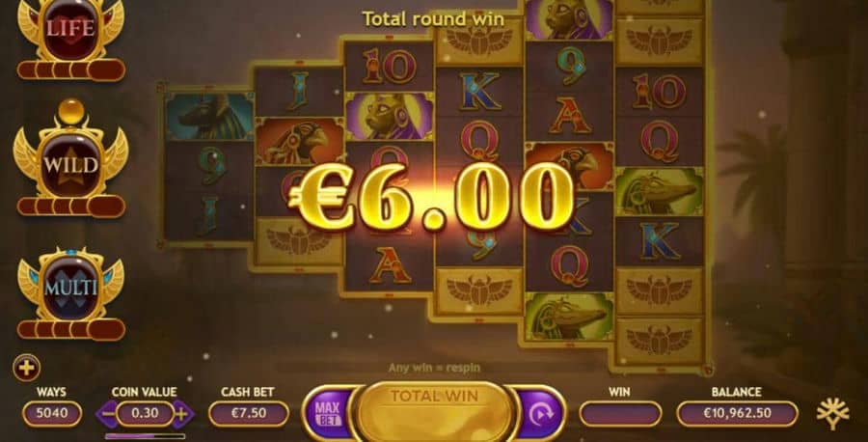Click the balance €10,962.50 display
The width and height of the screenshot is (868, 442).
coord(737,413)
